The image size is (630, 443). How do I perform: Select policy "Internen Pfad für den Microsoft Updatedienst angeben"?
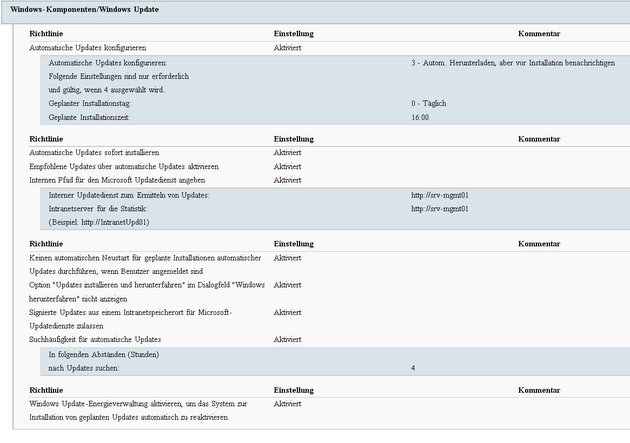pos(117,180)
